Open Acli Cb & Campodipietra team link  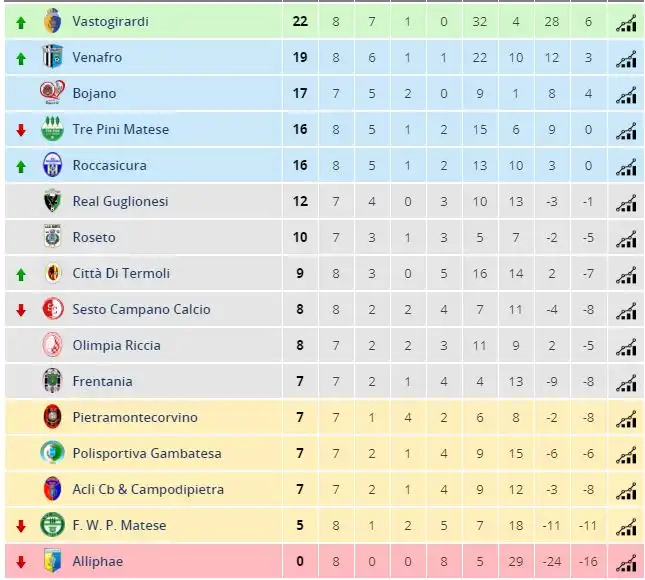pos(148,489)
